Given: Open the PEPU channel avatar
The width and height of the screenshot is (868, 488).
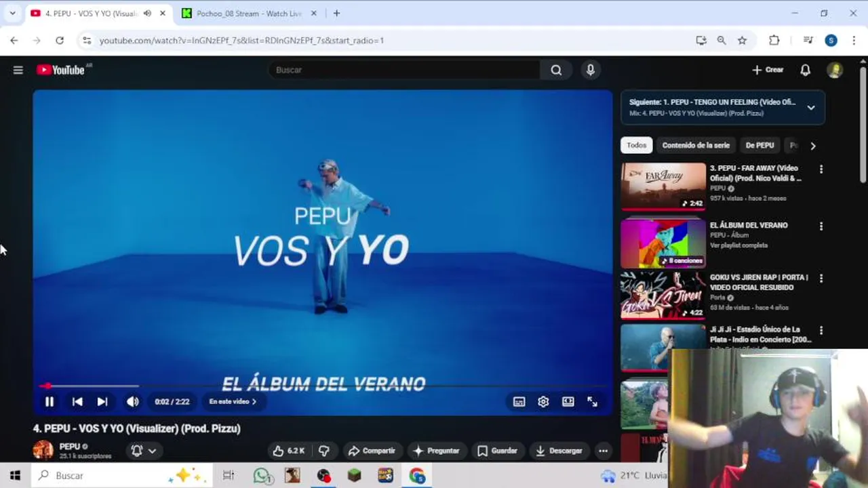Looking at the screenshot, I should pyautogui.click(x=43, y=450).
